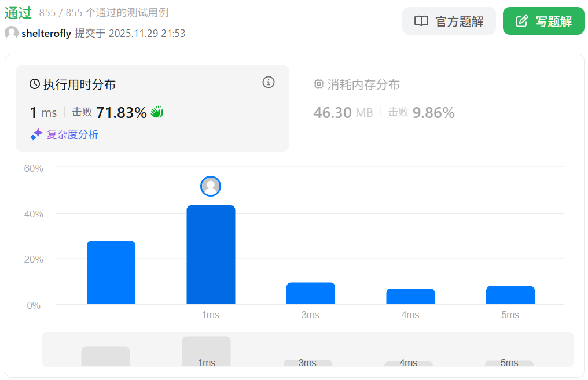Click the 1ms bar in bottom range overview
Viewport: 588px width, 380px height.
206,350
